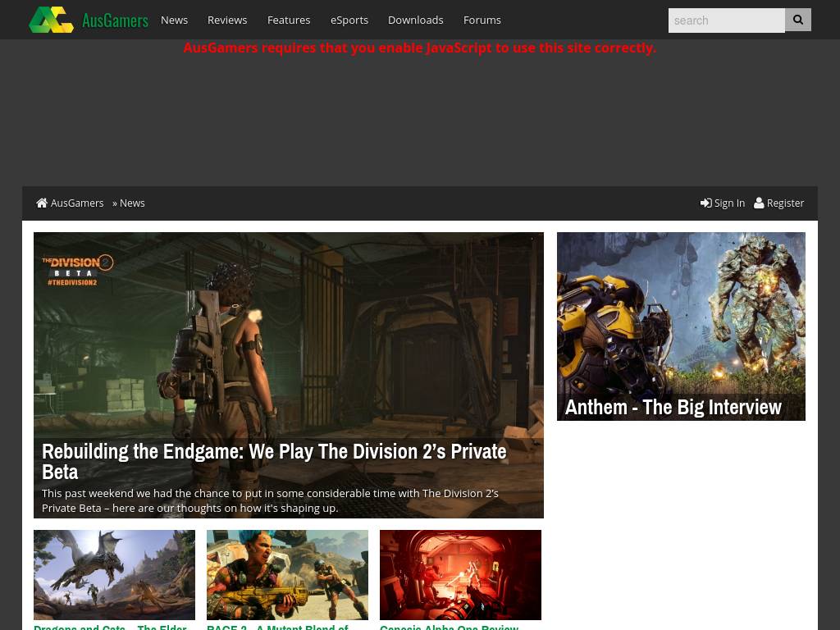Select the News breadcrumb link
This screenshot has height=630, width=840.
pyautogui.click(x=132, y=203)
